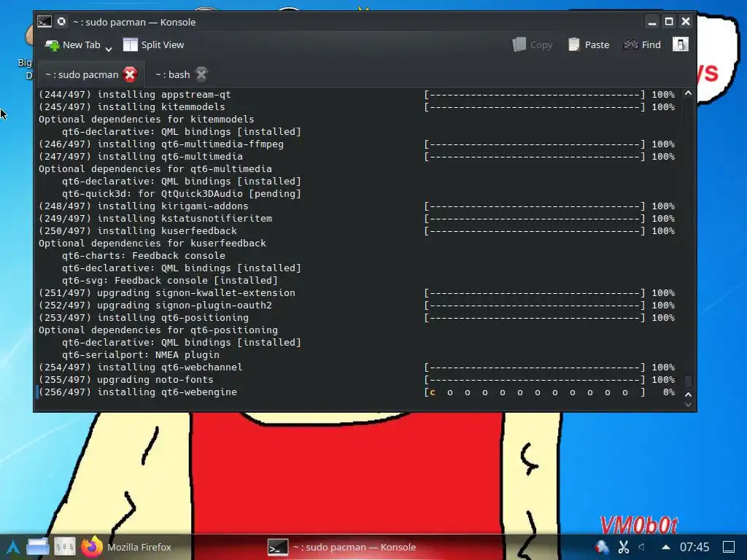
Task: Click the 'installing kirigami-addons' line
Action: coord(144,206)
